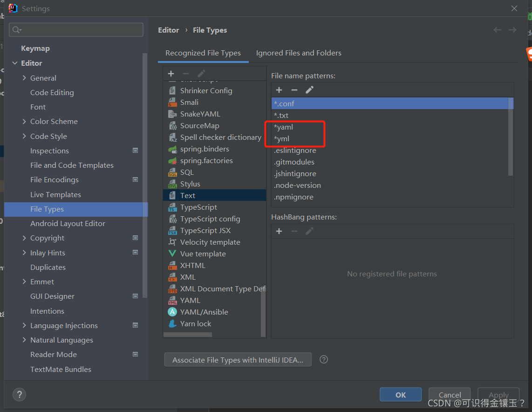Expand the Copyright node
The width and height of the screenshot is (532, 412).
click(x=24, y=238)
